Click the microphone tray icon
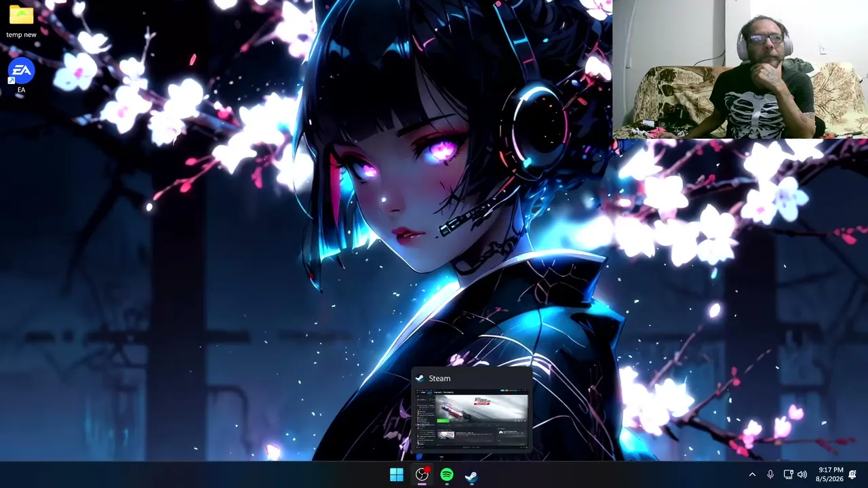This screenshot has width=868, height=488. coord(770,475)
